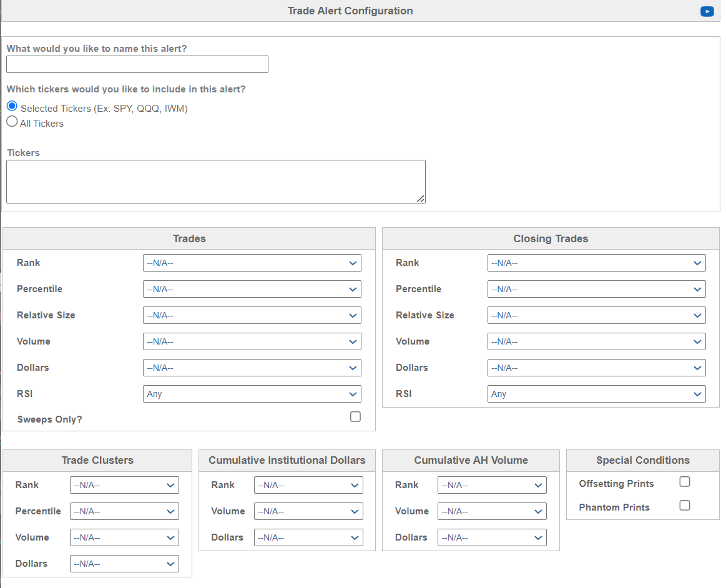
Task: Open the Cumulative Institutional Dollars Dollars dropdown
Action: [308, 537]
